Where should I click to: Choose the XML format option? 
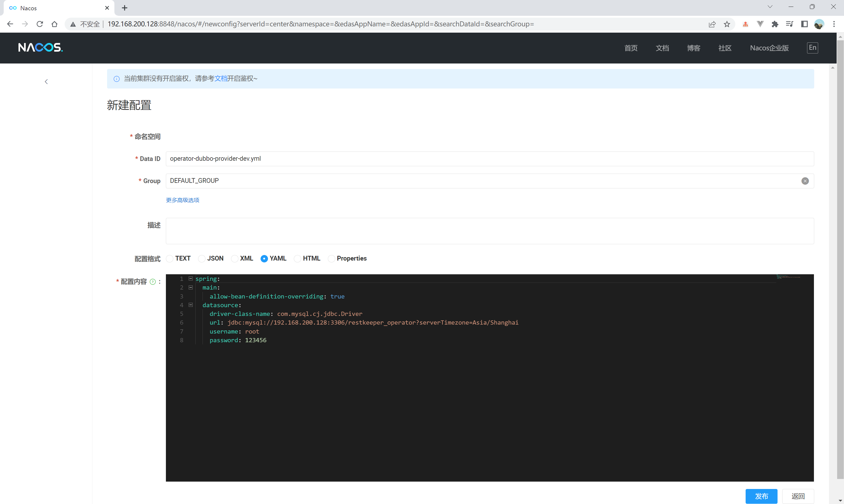234,259
